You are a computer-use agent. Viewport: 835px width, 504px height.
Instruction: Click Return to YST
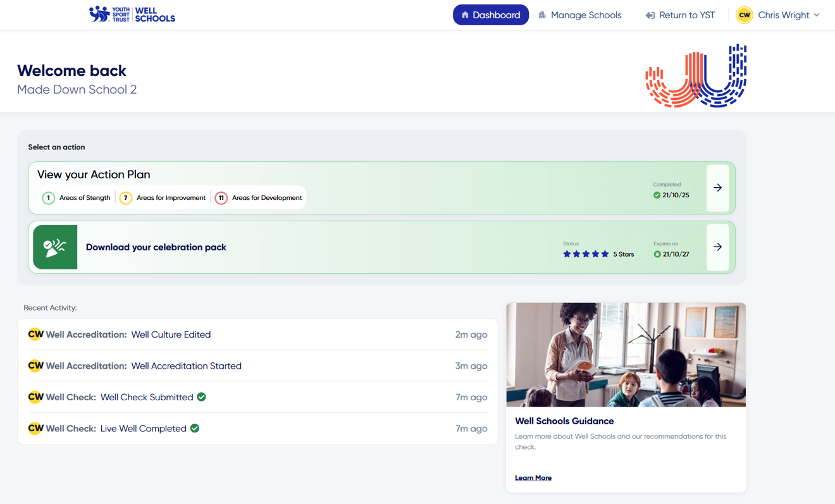click(680, 15)
